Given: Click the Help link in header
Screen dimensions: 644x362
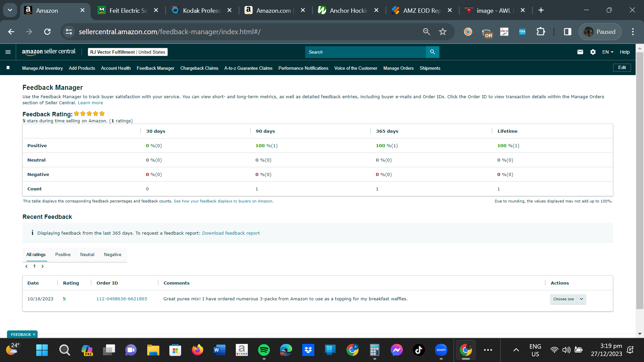Looking at the screenshot, I should click(x=625, y=52).
